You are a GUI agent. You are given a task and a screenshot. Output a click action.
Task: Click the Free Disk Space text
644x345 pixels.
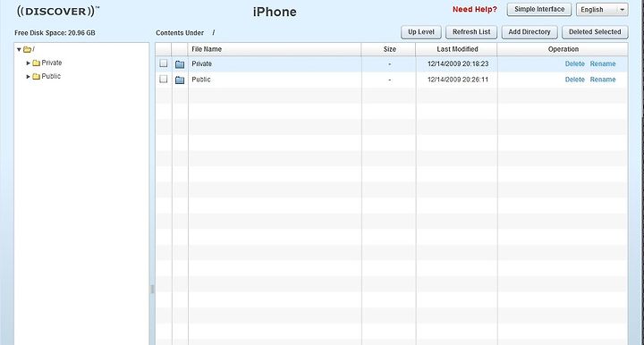click(55, 33)
